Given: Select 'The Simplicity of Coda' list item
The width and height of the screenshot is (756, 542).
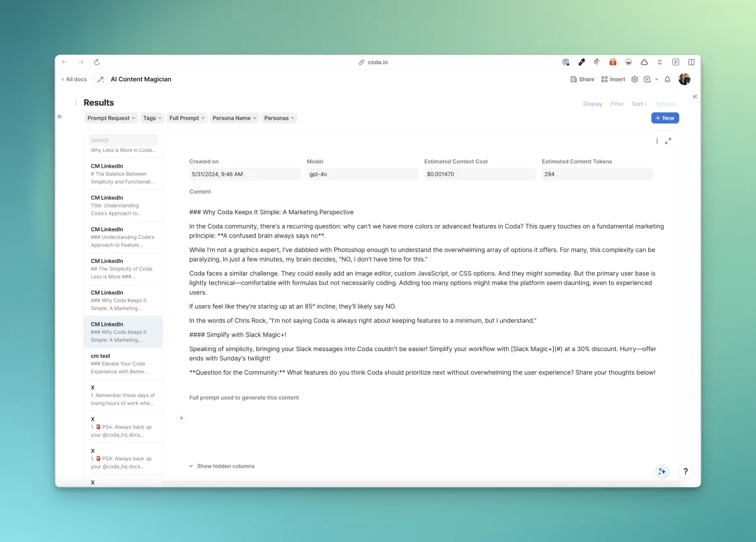Looking at the screenshot, I should click(x=123, y=268).
